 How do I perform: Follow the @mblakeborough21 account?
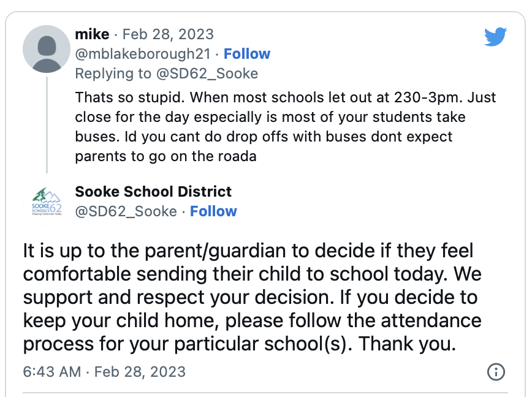(247, 54)
